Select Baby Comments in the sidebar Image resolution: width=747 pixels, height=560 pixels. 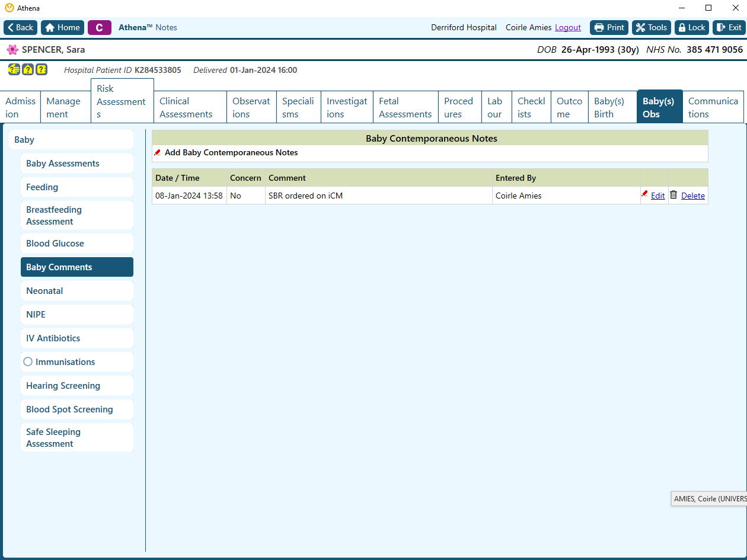[x=77, y=267]
